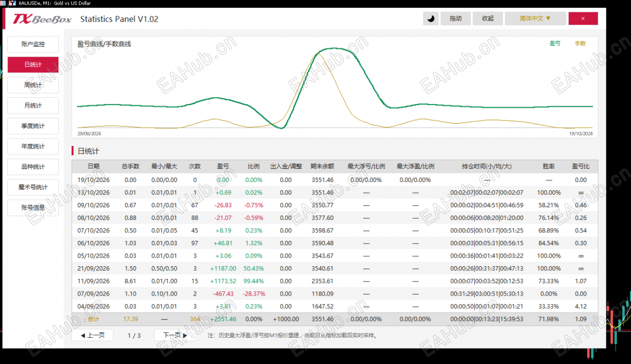Switch to the 周统计 tab
The image size is (631, 364).
point(33,85)
